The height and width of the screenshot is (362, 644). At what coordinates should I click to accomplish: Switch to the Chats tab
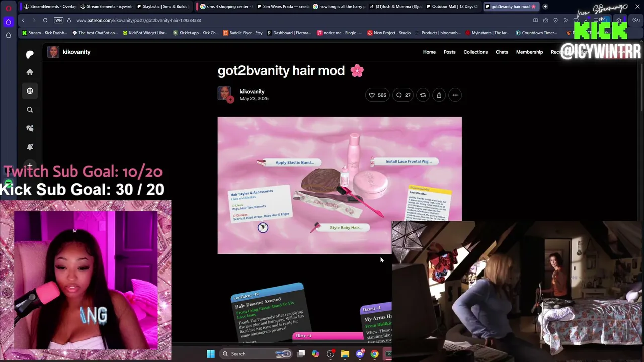point(502,52)
